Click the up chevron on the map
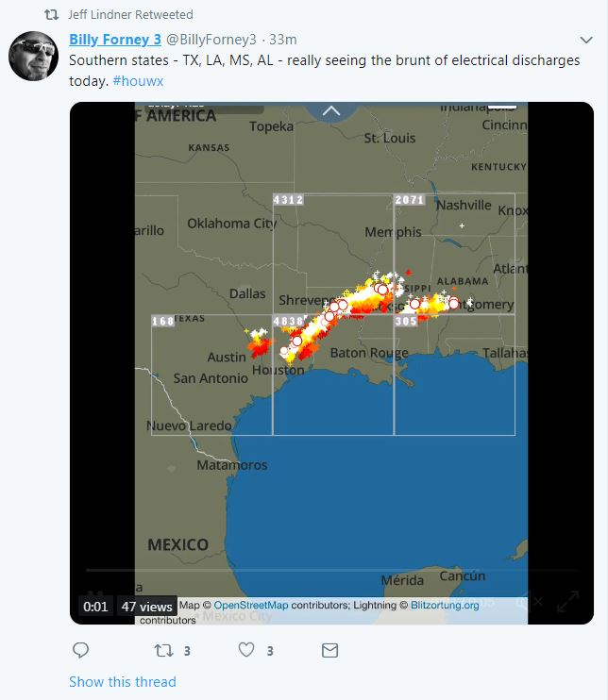Screen dimensions: 608x700 330,110
